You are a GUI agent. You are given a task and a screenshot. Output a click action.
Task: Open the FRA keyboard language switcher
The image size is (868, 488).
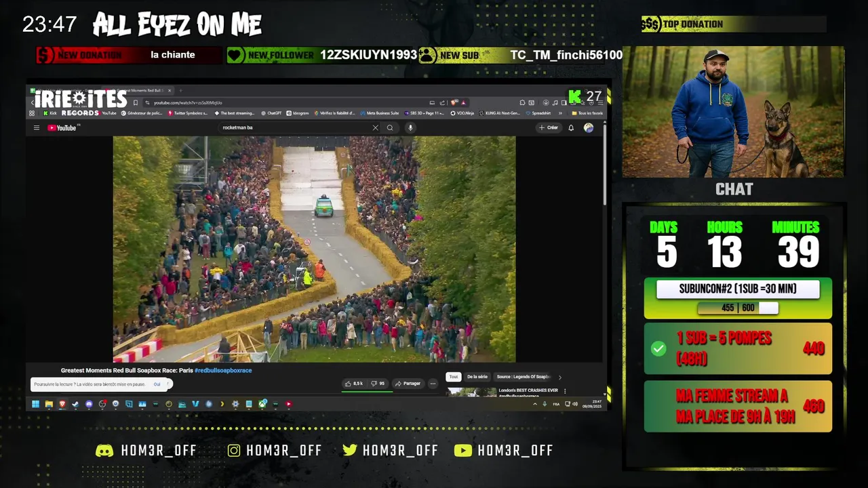click(556, 404)
